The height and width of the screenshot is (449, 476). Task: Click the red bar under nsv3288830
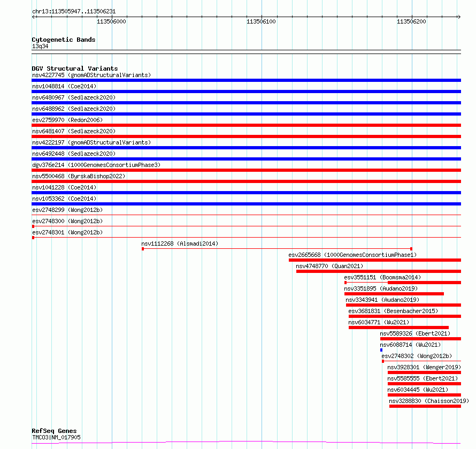coord(425,406)
